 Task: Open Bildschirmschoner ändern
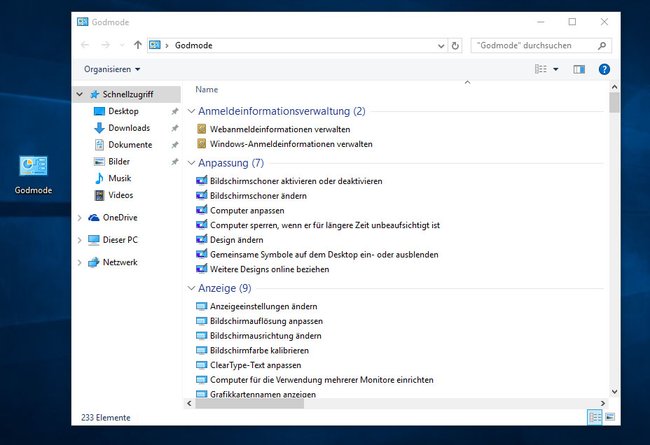coord(258,196)
